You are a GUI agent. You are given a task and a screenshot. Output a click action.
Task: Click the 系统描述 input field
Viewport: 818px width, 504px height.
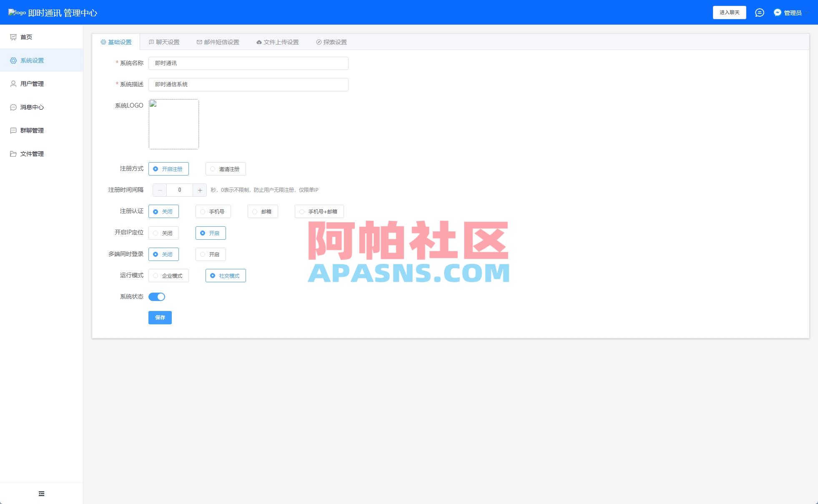(x=248, y=85)
